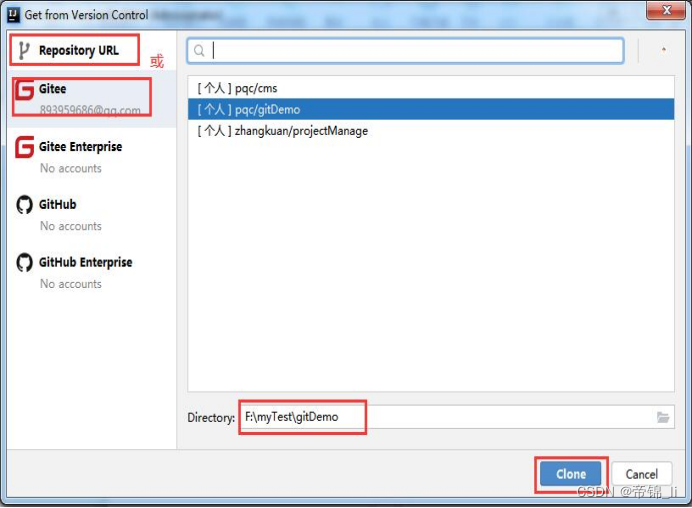Click the GitHub octocat icon
Viewport: 692px width, 508px height.
pyautogui.click(x=24, y=204)
